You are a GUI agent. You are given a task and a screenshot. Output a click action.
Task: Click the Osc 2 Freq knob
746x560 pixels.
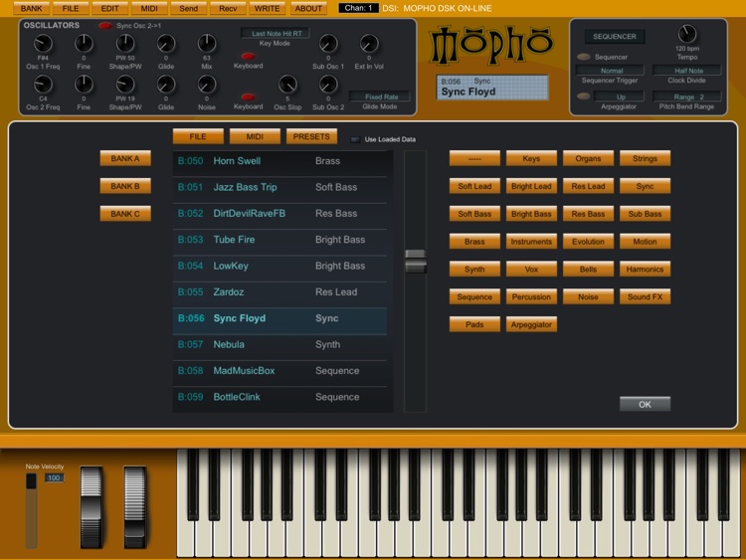coord(43,85)
